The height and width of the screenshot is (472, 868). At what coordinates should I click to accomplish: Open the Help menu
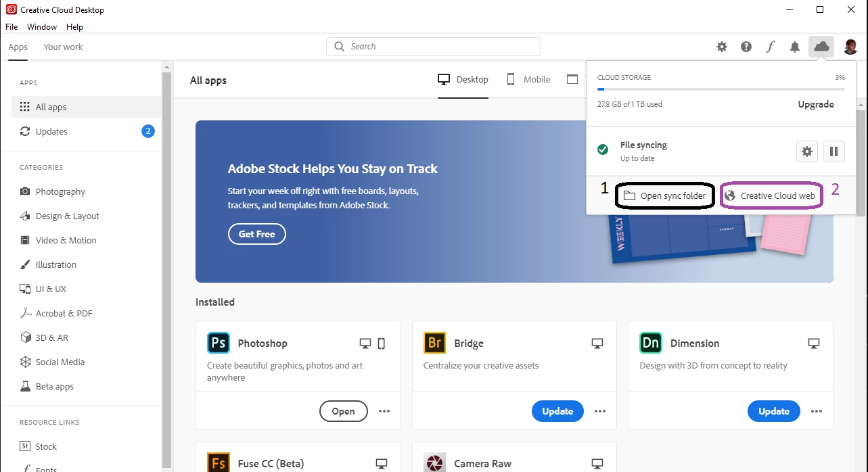tap(74, 27)
